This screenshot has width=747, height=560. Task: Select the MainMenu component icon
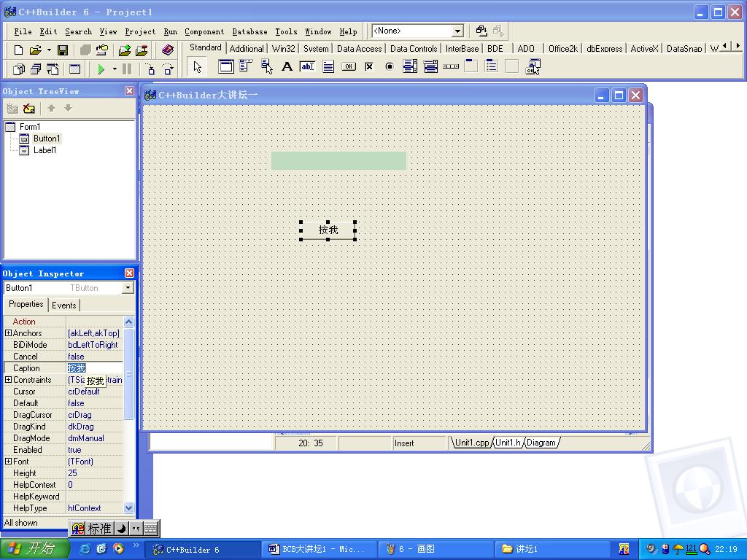pyautogui.click(x=246, y=66)
